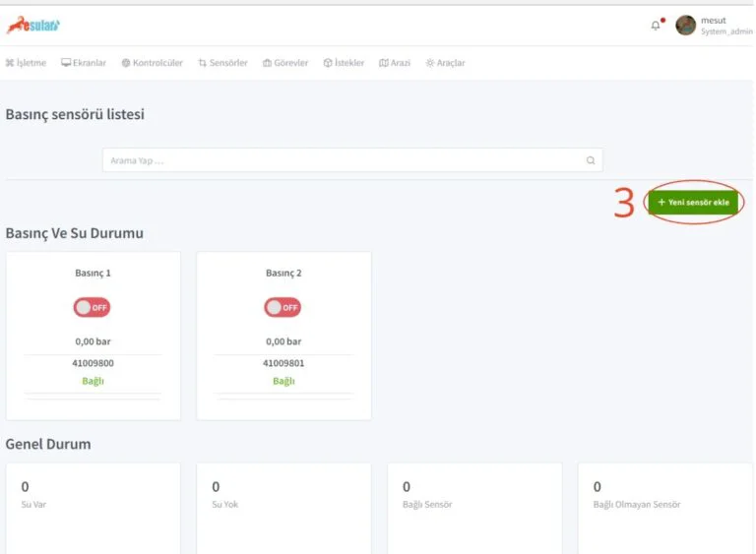
Task: Click the Esular logo in header
Action: click(x=33, y=26)
